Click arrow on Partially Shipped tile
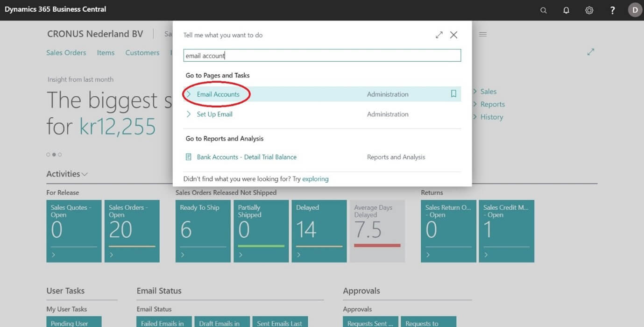644x327 pixels. [241, 255]
